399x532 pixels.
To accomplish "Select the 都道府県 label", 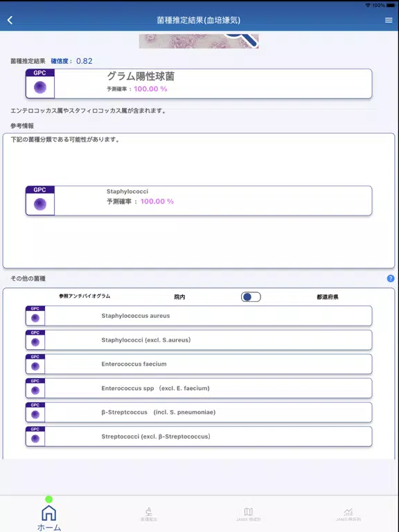I will [328, 297].
